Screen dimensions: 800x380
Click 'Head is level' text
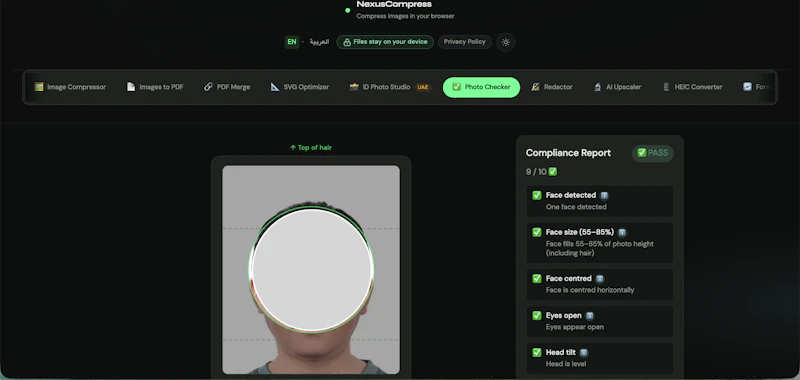[566, 364]
